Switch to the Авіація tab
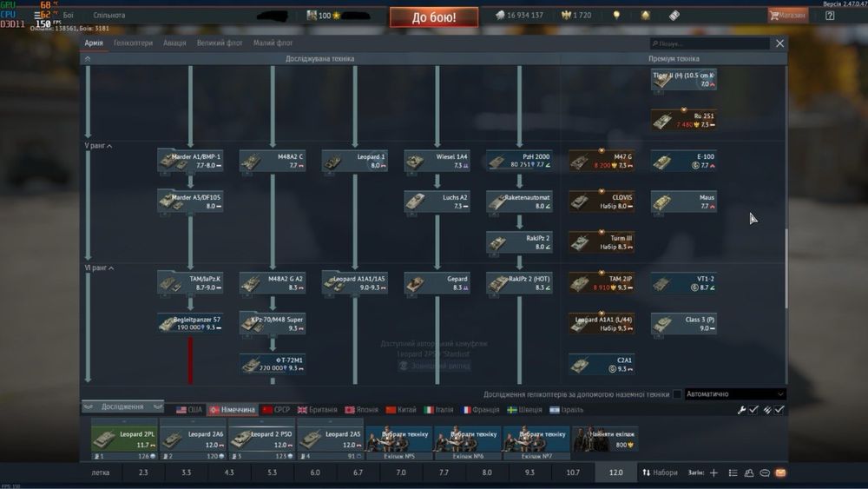Screen dimensions: 868x489 coord(174,43)
